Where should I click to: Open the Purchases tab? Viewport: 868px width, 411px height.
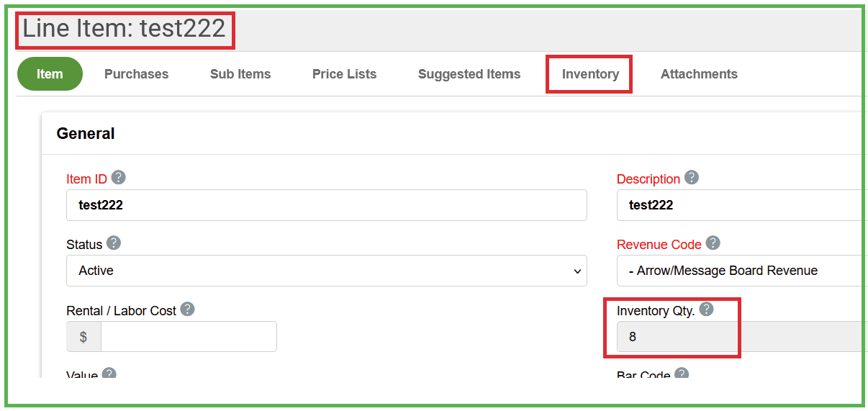(x=136, y=74)
